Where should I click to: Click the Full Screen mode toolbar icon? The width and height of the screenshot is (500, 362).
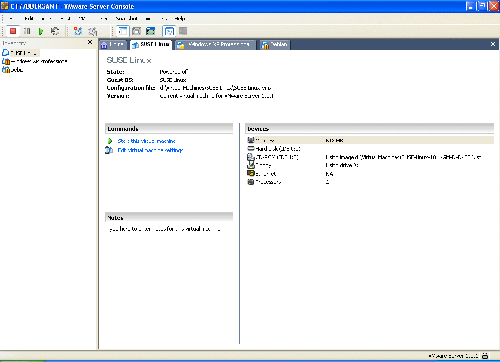(150, 31)
